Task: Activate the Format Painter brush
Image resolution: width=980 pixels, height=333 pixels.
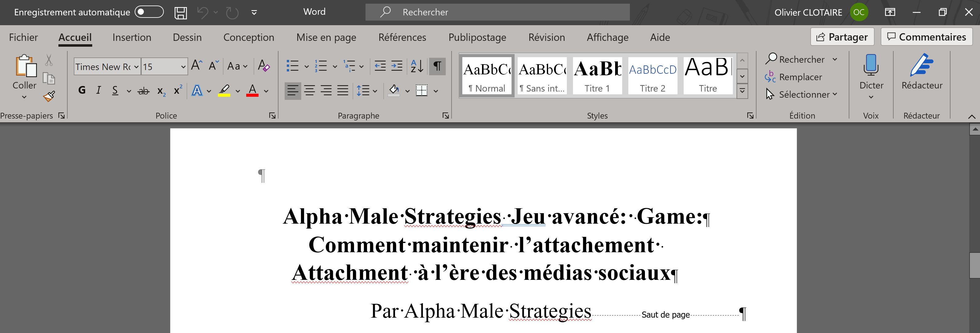Action: point(49,96)
